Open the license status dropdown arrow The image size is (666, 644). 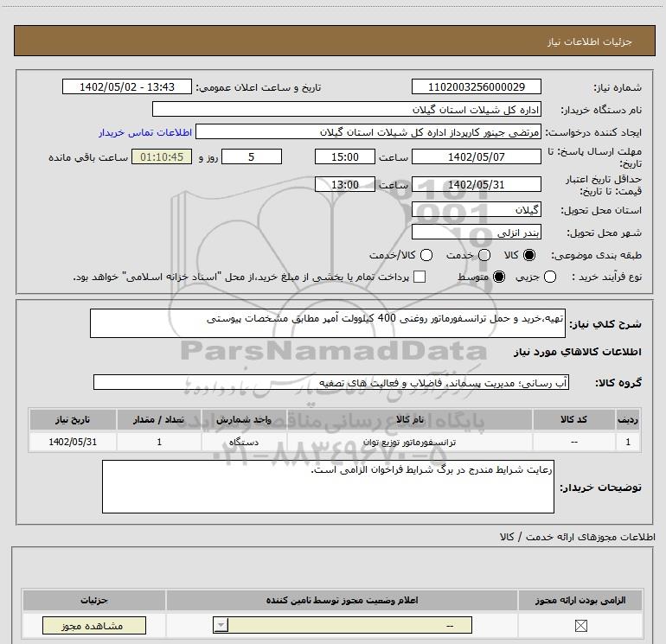coord(221,625)
